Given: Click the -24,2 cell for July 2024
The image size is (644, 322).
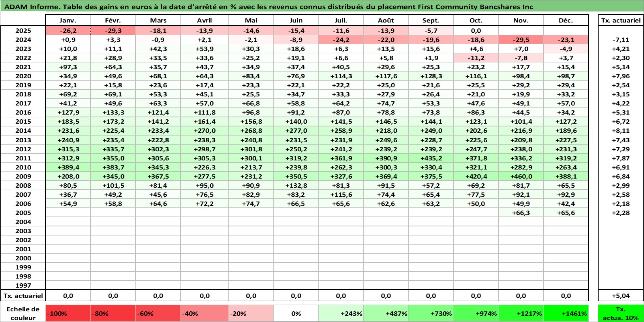Looking at the screenshot, I should point(341,40).
